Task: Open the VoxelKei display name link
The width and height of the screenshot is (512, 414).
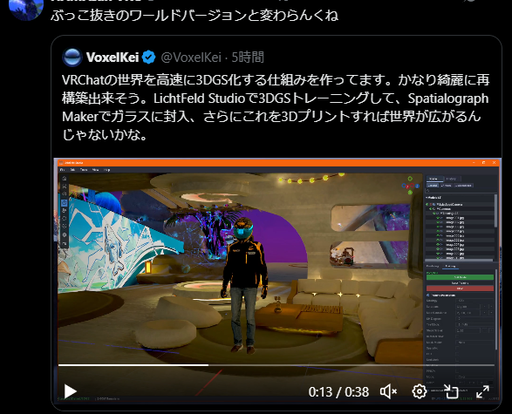Action: [x=112, y=57]
